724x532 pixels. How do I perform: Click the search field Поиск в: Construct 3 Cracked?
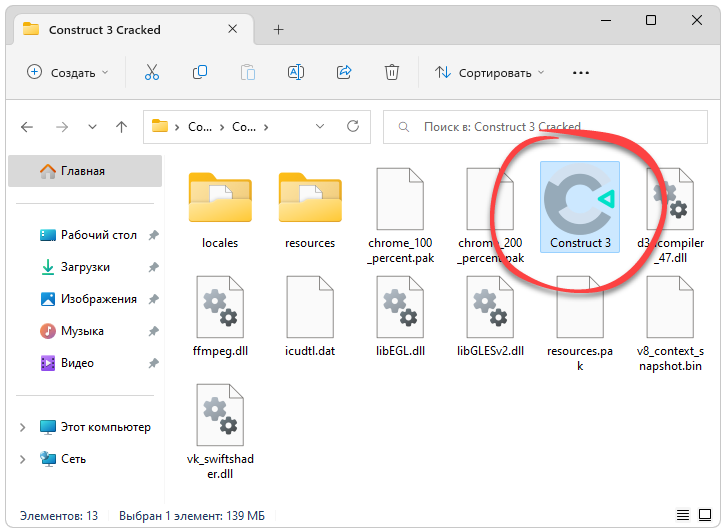point(545,127)
